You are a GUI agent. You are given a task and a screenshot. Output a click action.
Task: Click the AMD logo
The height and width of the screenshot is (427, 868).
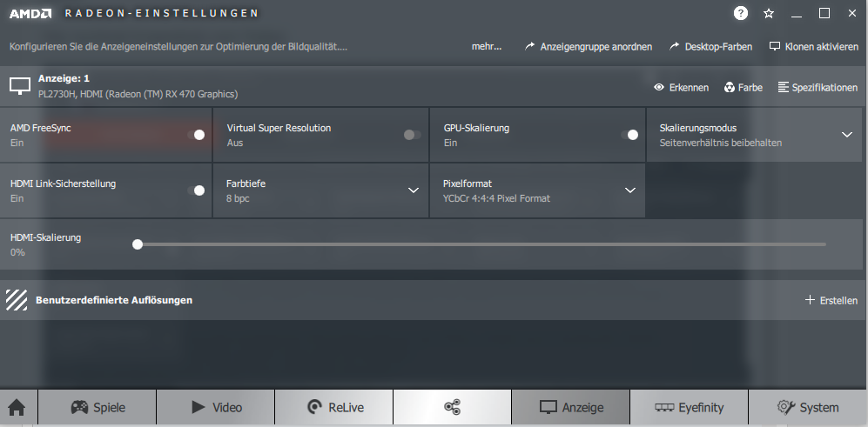point(30,13)
